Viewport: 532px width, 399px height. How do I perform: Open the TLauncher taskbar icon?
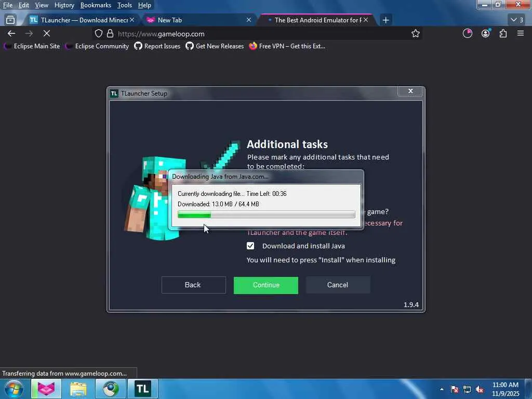coord(143,389)
